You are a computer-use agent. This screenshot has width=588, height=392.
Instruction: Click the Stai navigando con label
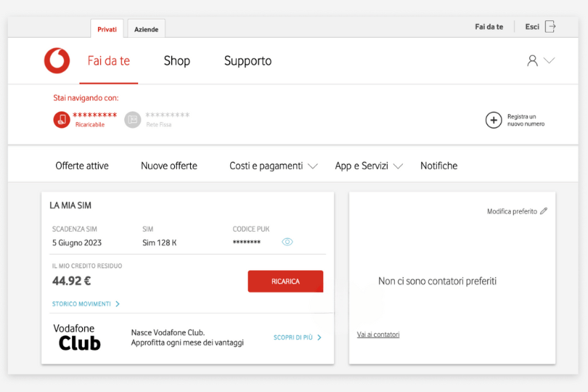click(x=86, y=98)
